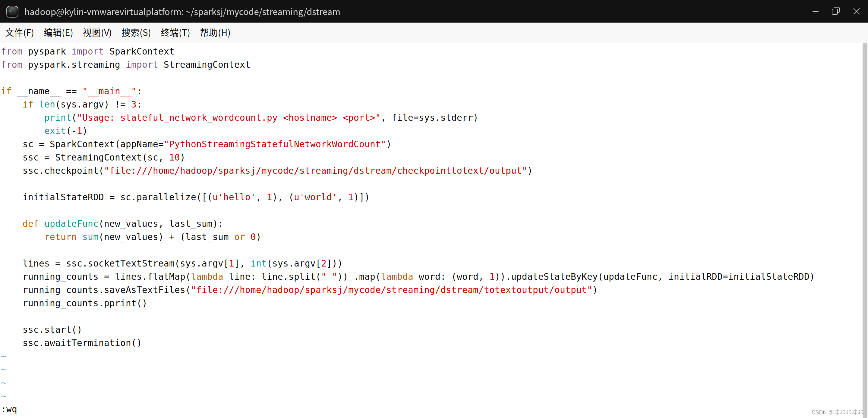Click the u'world' tuple string
868x418 pixels.
point(315,197)
